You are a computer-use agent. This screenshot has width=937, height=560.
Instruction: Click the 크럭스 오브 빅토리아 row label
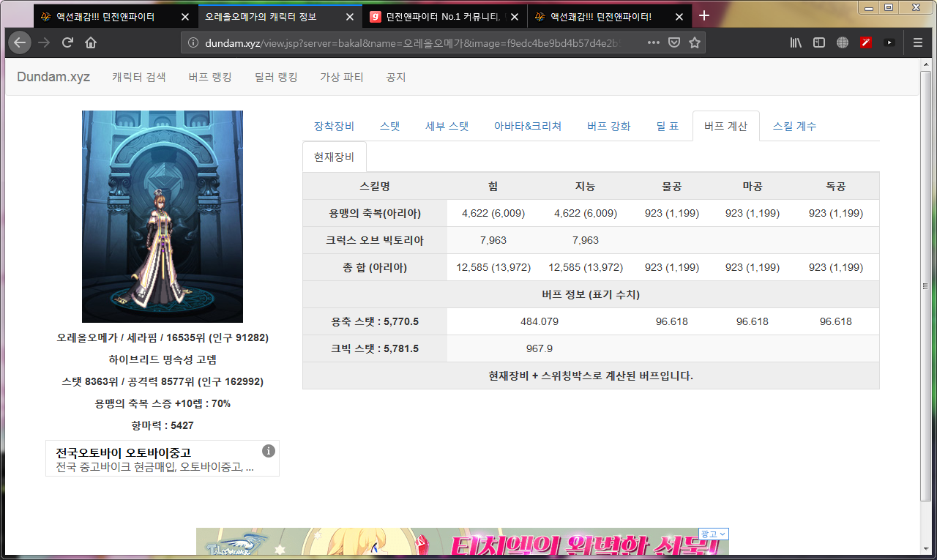(375, 240)
